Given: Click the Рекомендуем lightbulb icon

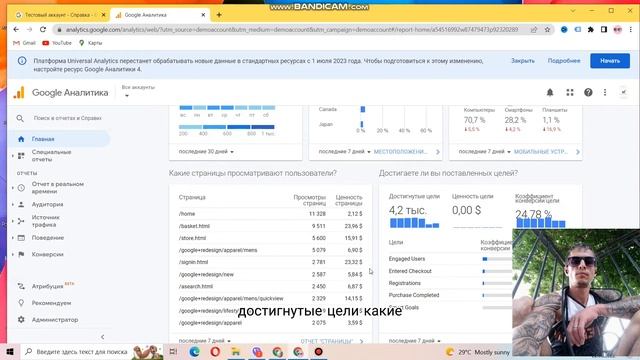Looking at the screenshot, I should [21, 303].
